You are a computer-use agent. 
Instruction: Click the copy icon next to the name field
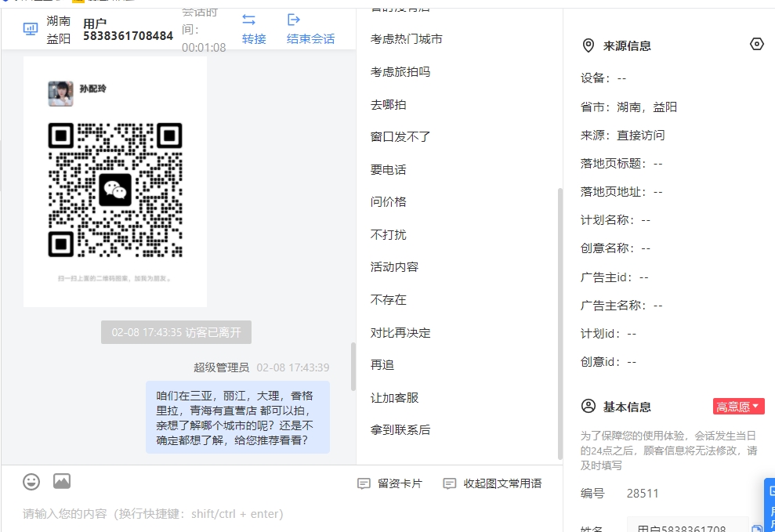757,529
